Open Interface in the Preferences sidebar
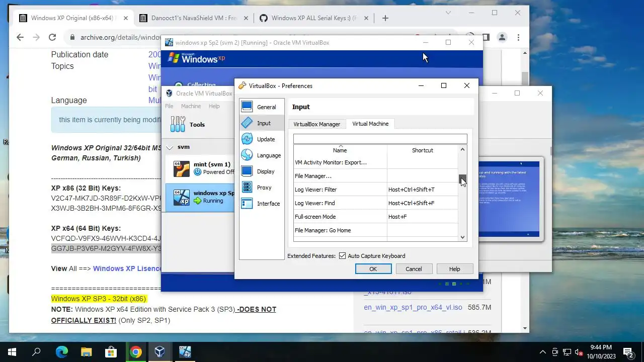The image size is (644, 362). coord(262,203)
